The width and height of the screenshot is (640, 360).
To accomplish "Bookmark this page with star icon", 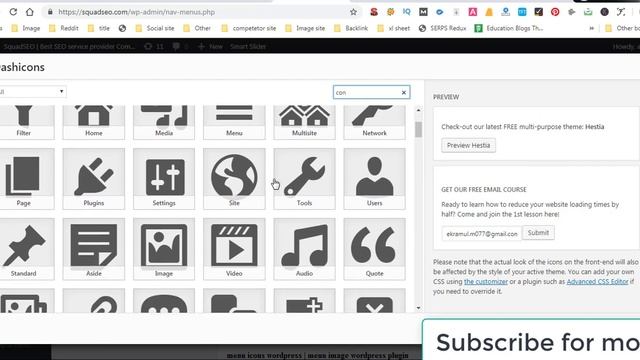I will coord(353,12).
